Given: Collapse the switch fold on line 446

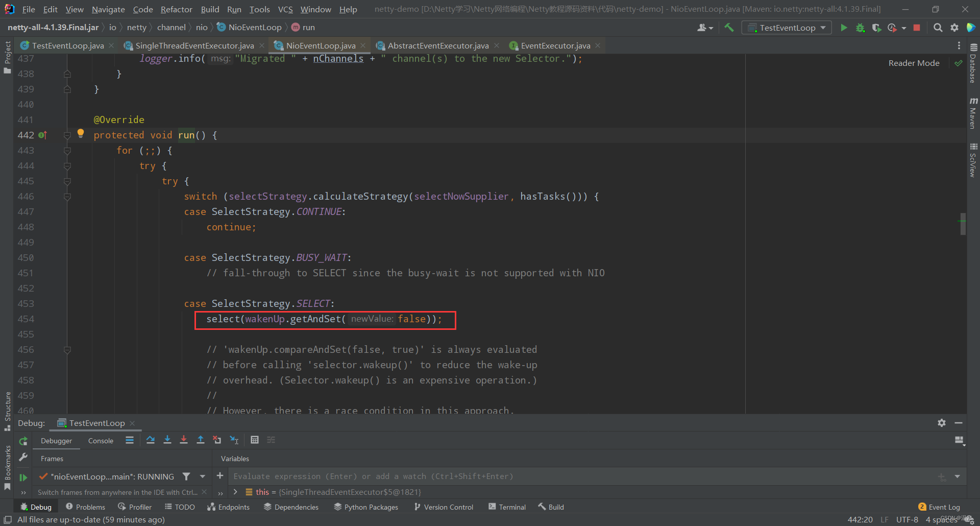Looking at the screenshot, I should (67, 197).
